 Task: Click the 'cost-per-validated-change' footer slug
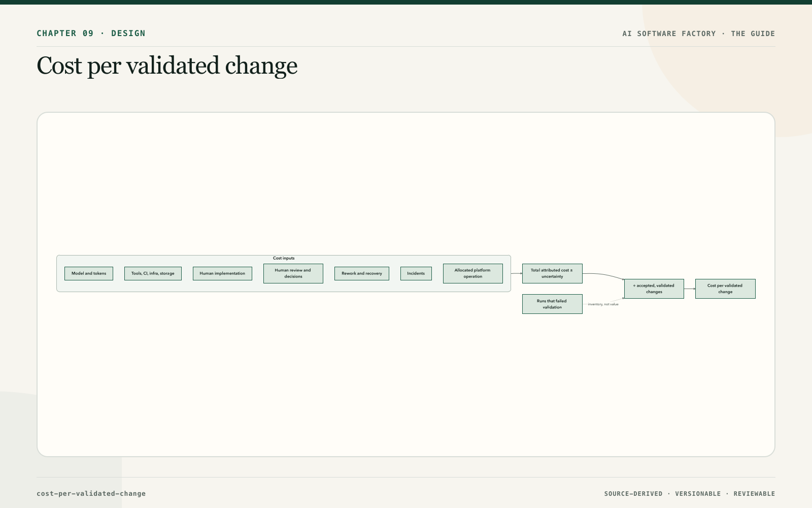[x=91, y=494]
